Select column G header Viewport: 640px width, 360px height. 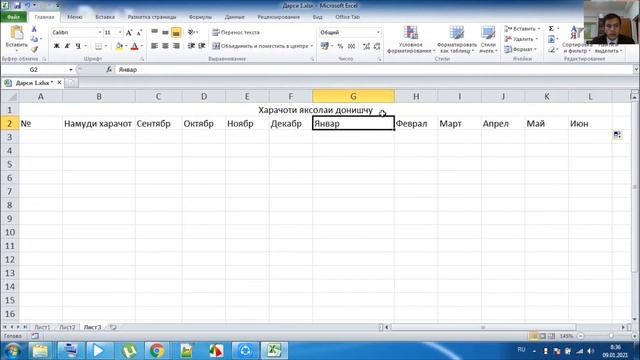[353, 96]
